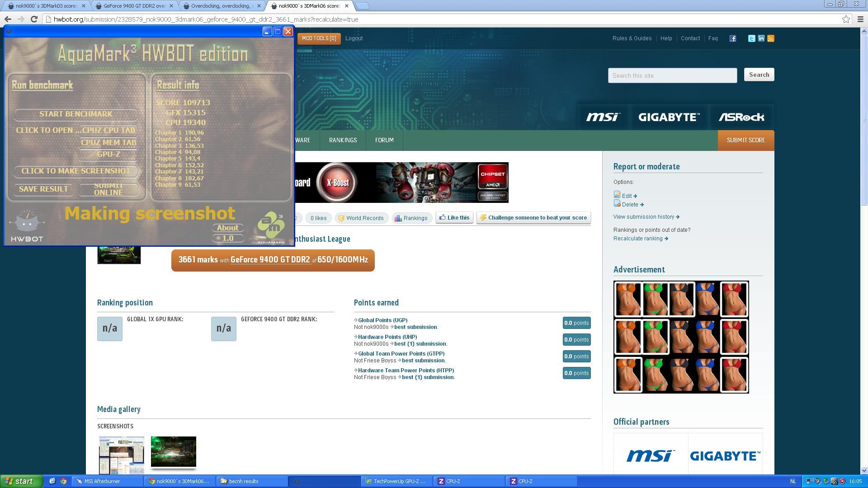Open HWBOT RSS feed icon
Image resolution: width=868 pixels, height=488 pixels.
click(x=771, y=38)
